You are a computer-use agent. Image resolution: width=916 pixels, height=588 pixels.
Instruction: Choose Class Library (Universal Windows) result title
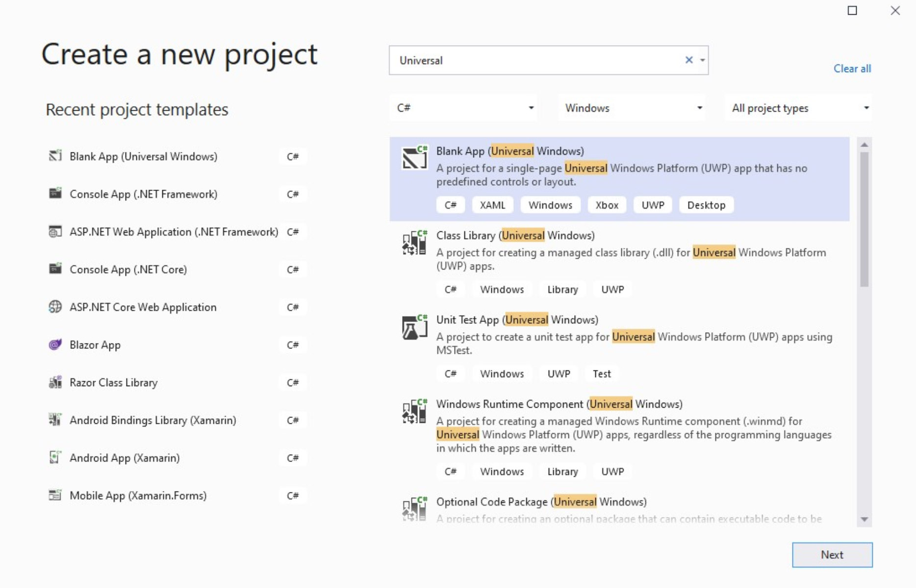click(515, 236)
